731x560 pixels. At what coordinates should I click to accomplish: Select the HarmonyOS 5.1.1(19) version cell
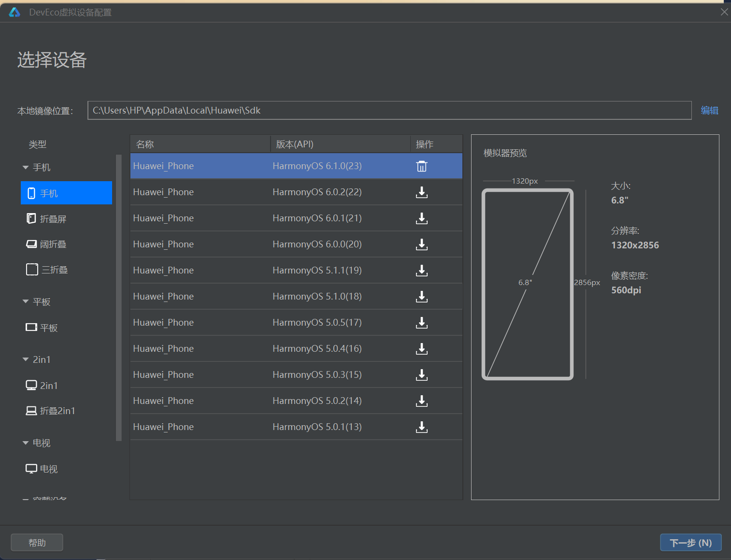click(x=317, y=270)
